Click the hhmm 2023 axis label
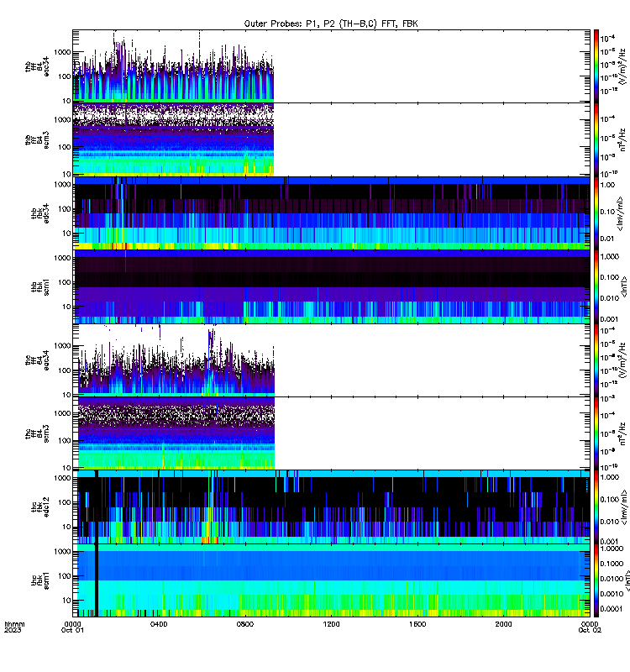This screenshot has height=672, width=630. click(14, 627)
